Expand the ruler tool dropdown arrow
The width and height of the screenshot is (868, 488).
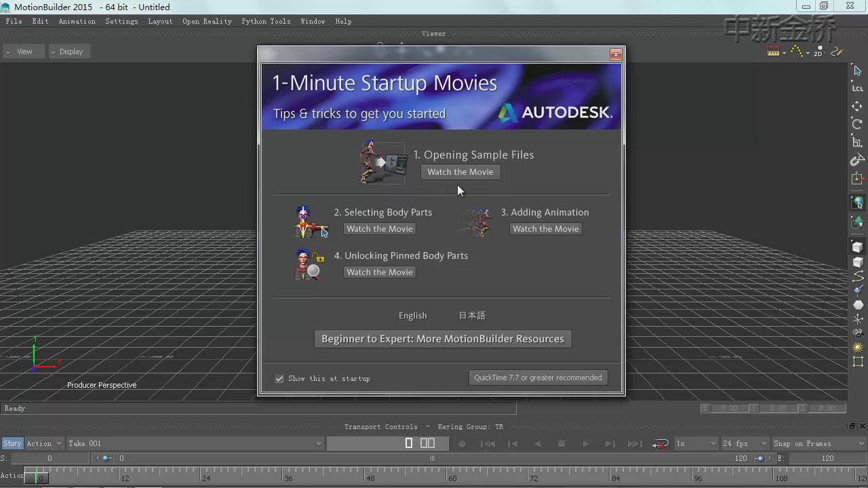[784, 53]
